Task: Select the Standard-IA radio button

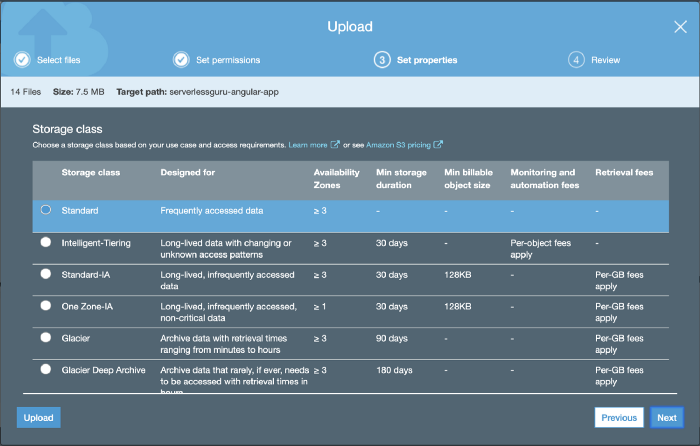Action: tap(46, 274)
